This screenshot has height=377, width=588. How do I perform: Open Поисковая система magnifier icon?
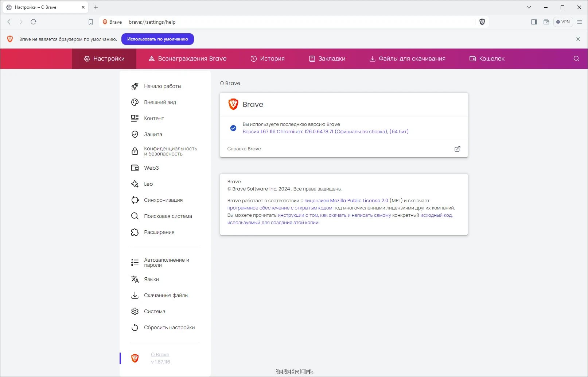(x=135, y=216)
